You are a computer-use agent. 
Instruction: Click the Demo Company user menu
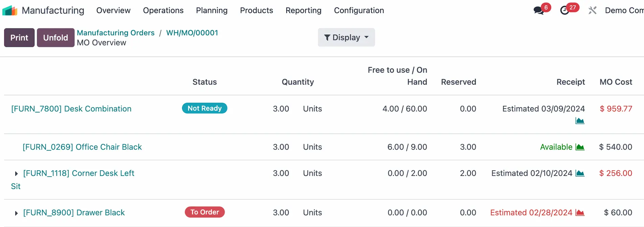pyautogui.click(x=624, y=10)
